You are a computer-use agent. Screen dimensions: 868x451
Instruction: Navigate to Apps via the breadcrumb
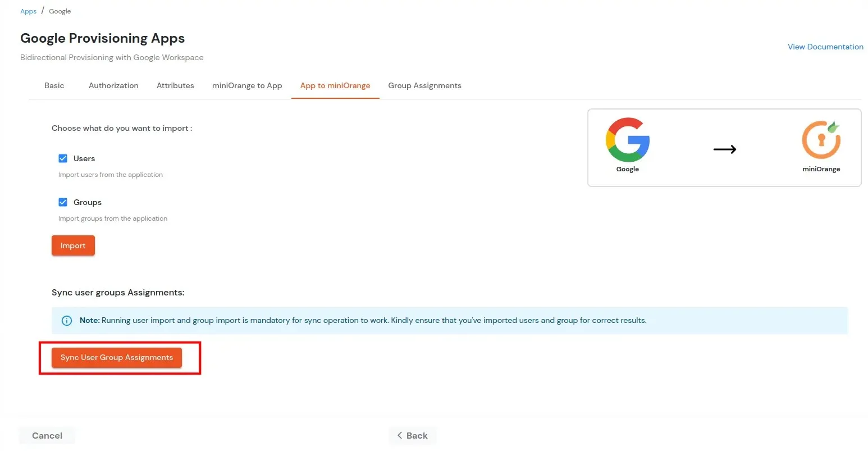click(x=28, y=11)
